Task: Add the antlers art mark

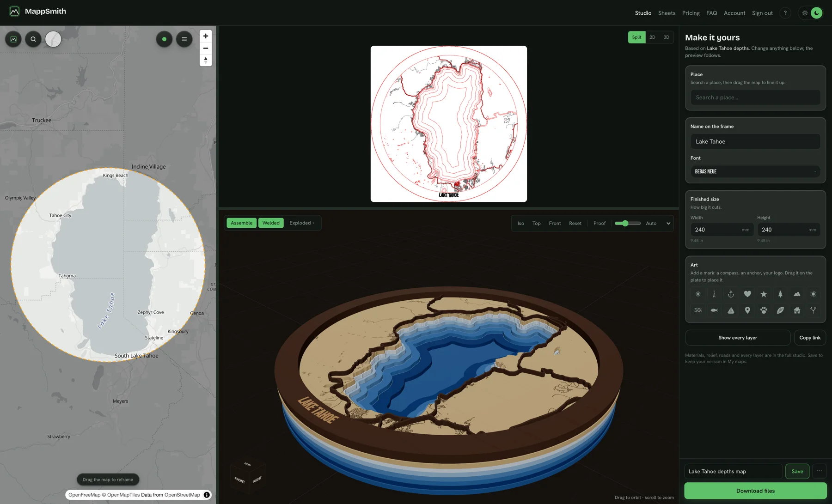Action: click(x=813, y=310)
